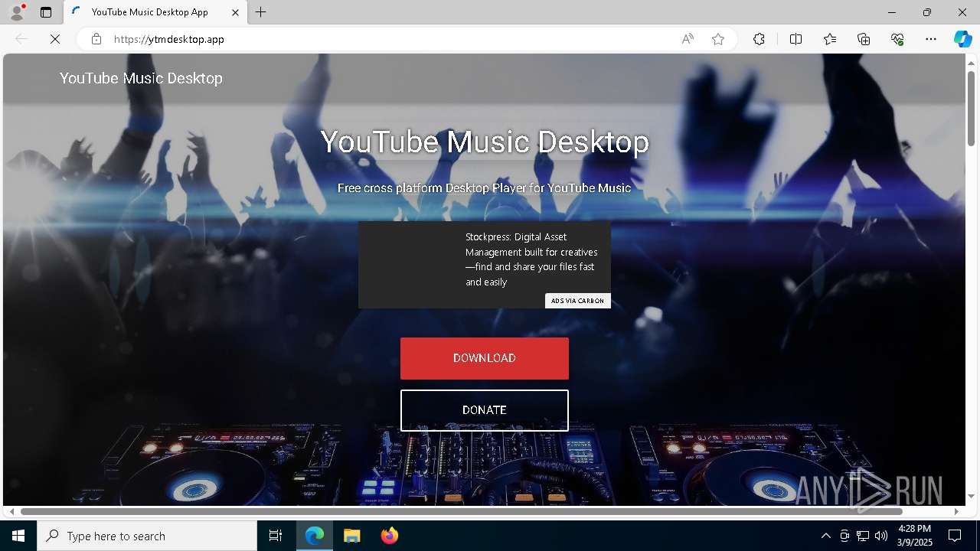Stop loading the page

click(x=55, y=39)
